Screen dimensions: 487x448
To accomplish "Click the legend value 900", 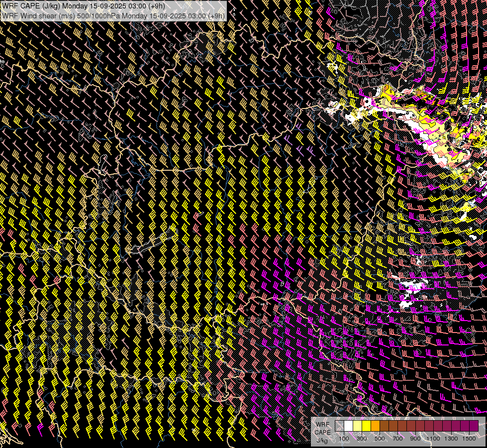I will [415, 439].
